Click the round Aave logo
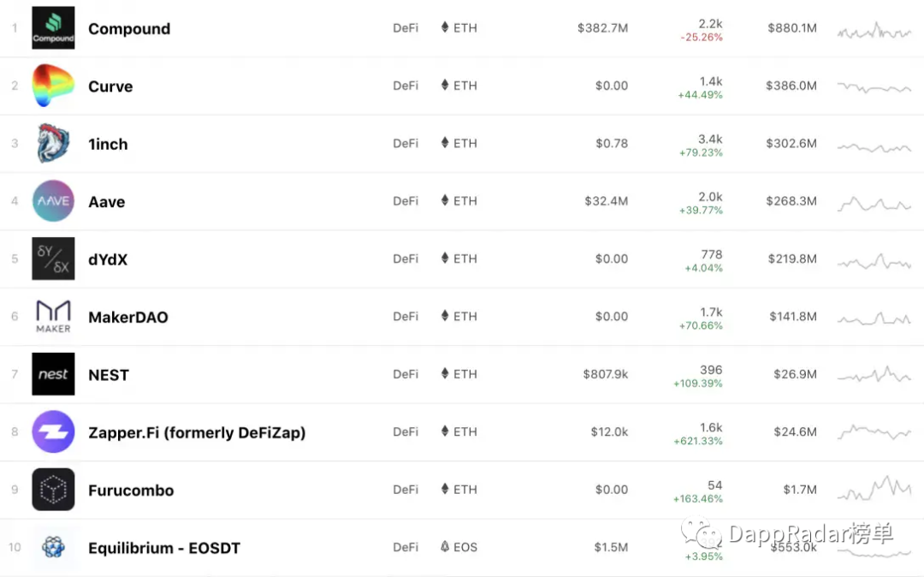 [x=53, y=201]
